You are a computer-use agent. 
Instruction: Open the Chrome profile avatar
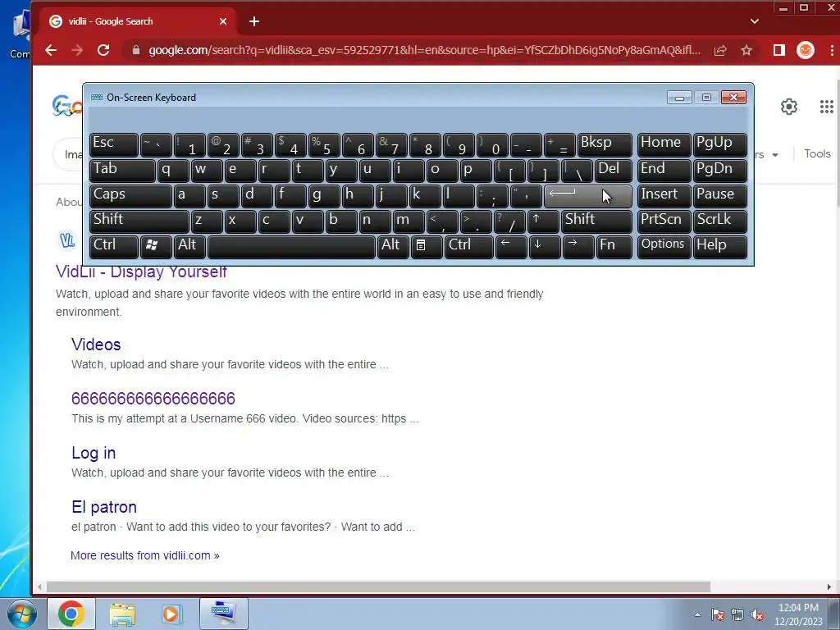806,50
